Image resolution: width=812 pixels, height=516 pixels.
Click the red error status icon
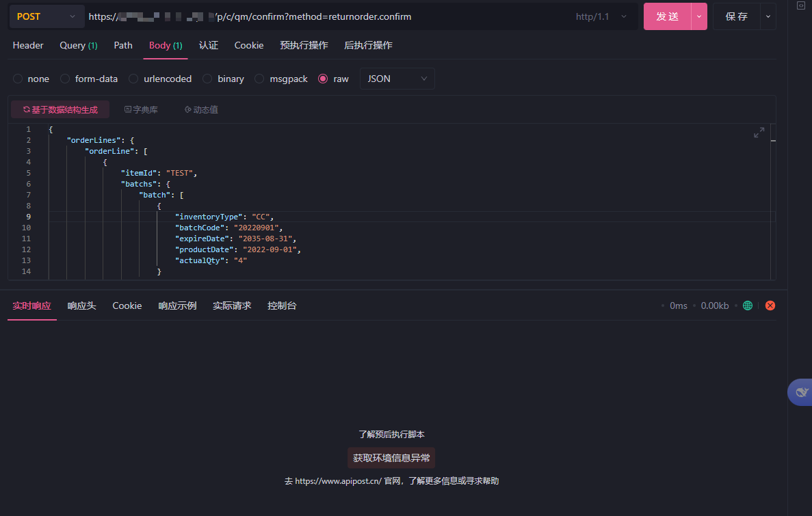[x=770, y=305]
